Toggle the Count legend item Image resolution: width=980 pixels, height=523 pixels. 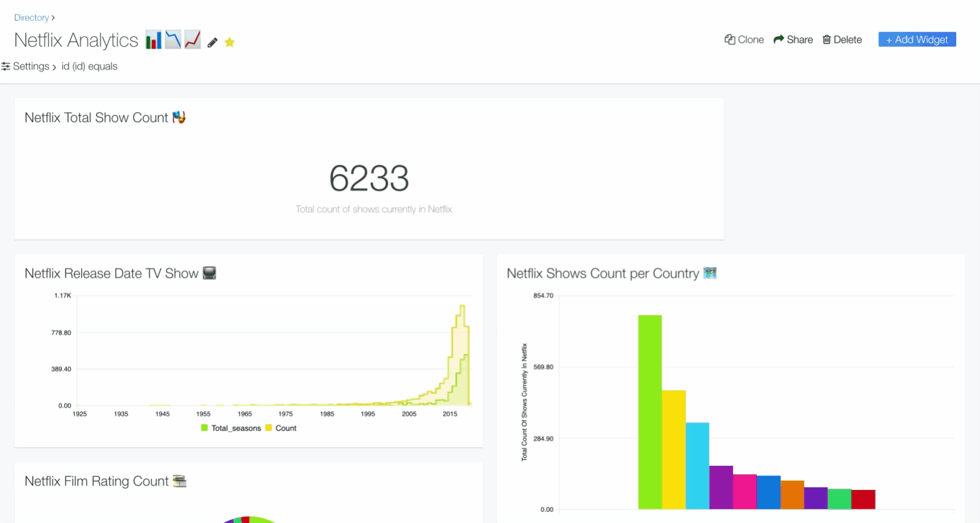pos(281,428)
